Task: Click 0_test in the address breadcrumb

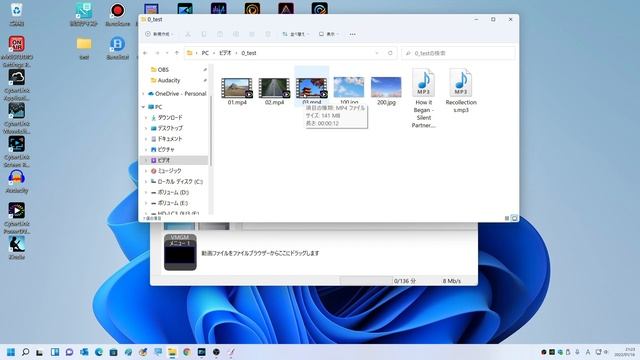Action: click(249, 53)
